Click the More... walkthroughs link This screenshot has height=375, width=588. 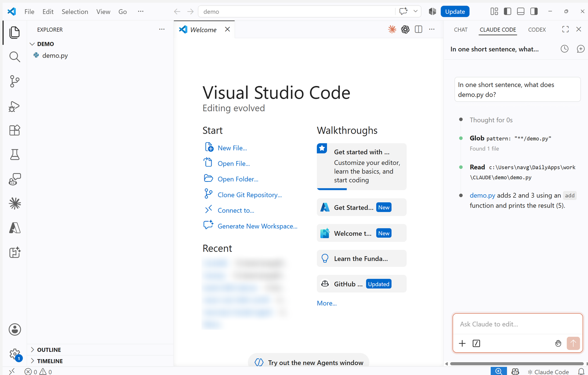pyautogui.click(x=327, y=303)
